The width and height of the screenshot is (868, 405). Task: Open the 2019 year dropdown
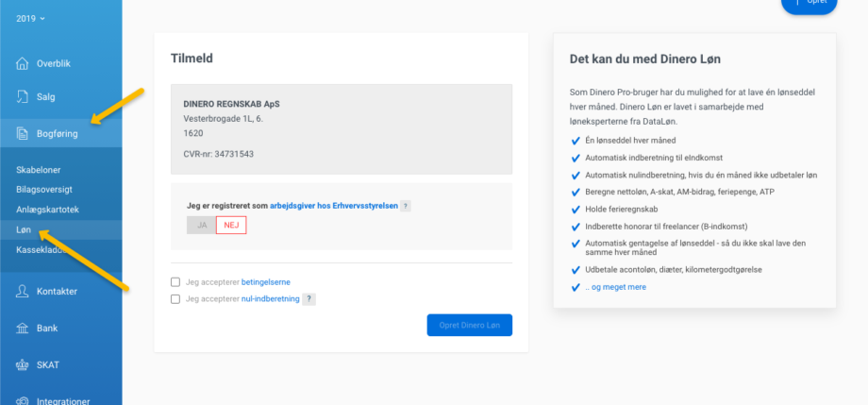tap(30, 18)
